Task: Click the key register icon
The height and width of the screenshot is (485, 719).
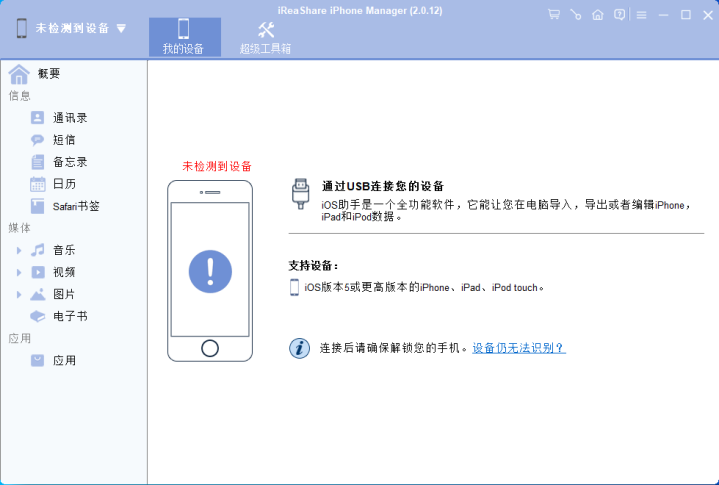Action: coord(575,15)
